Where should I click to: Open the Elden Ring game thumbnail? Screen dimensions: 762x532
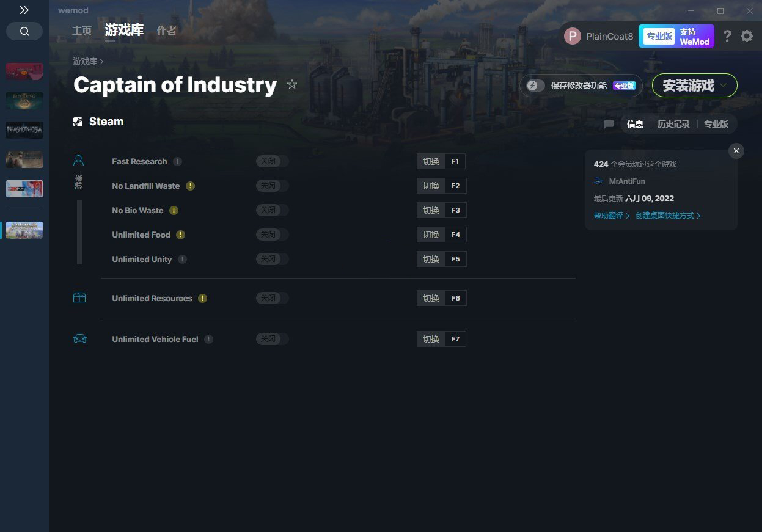pyautogui.click(x=24, y=101)
